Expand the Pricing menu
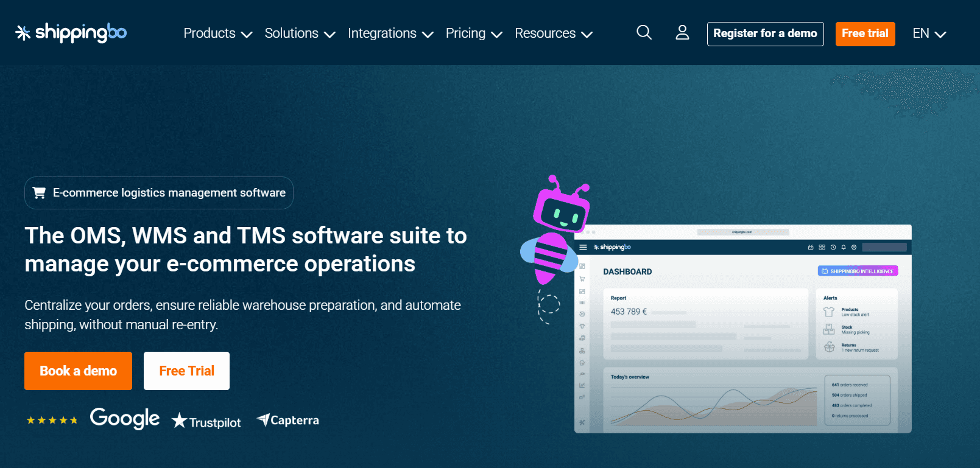The width and height of the screenshot is (980, 468). (474, 33)
